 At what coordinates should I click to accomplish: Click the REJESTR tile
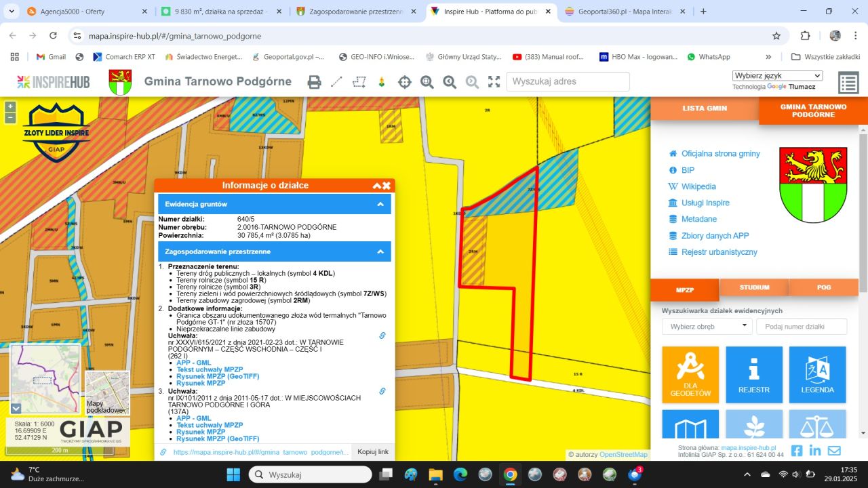754,375
